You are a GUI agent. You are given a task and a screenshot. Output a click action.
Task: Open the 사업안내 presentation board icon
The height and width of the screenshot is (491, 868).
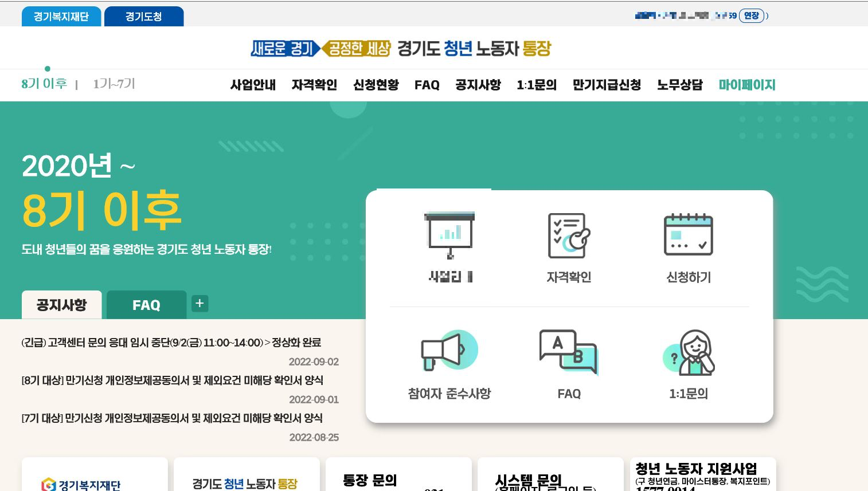click(450, 235)
